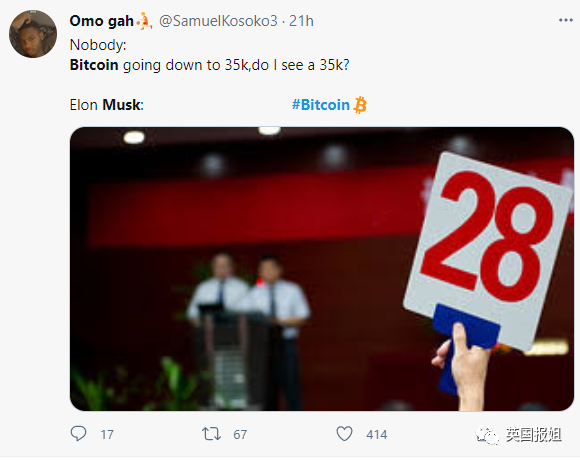Click the bold Bitcoin word in tweet
580x461 pixels.
pyautogui.click(x=94, y=65)
